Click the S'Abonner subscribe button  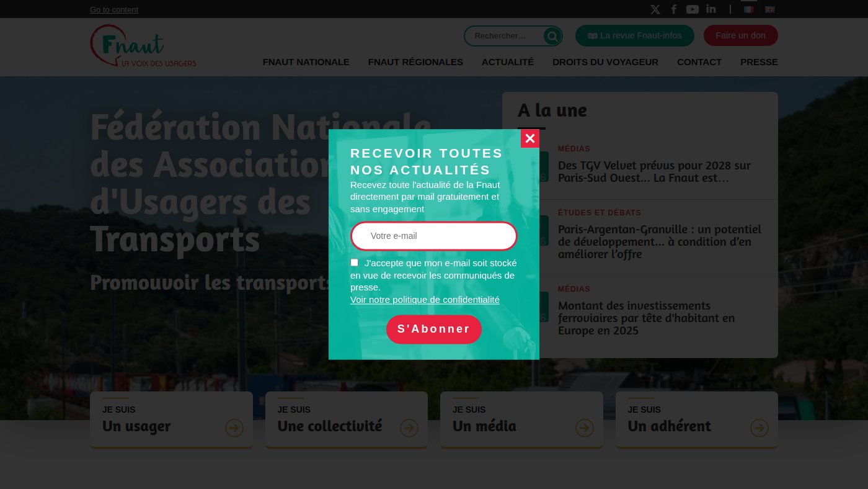coord(434,329)
